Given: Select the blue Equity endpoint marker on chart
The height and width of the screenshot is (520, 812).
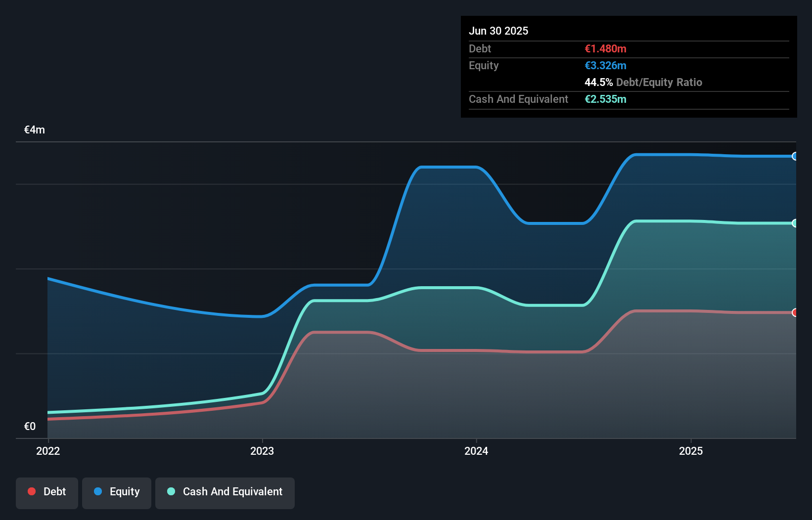Looking at the screenshot, I should [x=794, y=156].
